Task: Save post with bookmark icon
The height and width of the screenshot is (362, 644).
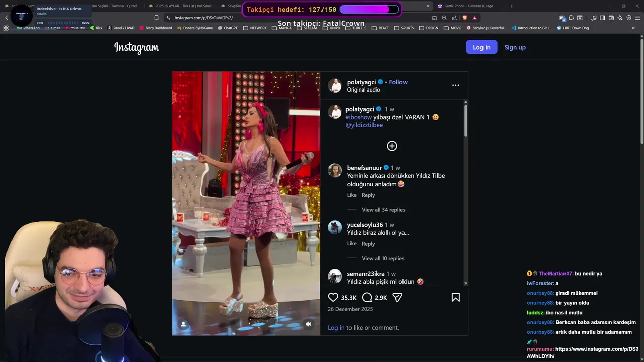Action: [456, 297]
